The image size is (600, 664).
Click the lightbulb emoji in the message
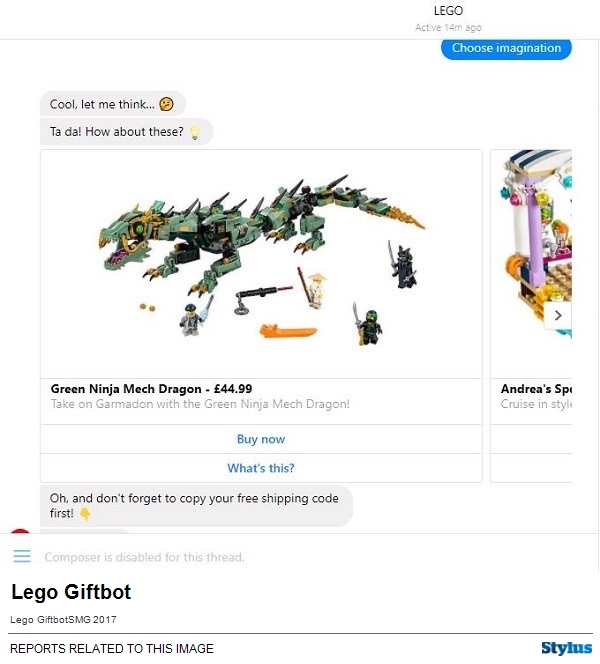tap(195, 132)
